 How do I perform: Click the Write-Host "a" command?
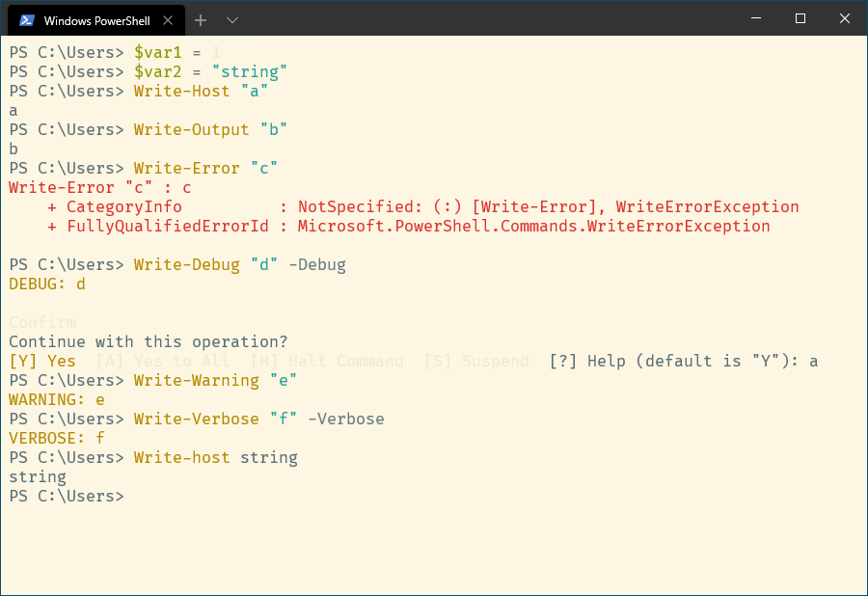[201, 92]
